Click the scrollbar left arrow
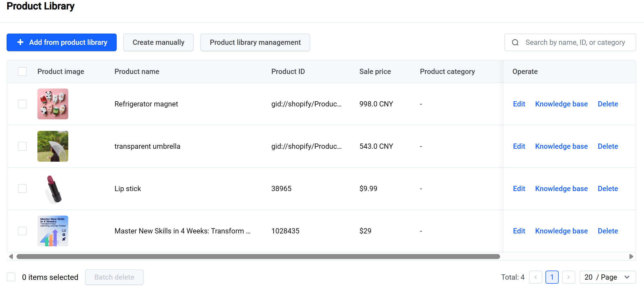This screenshot has height=303, width=644. pos(11,257)
